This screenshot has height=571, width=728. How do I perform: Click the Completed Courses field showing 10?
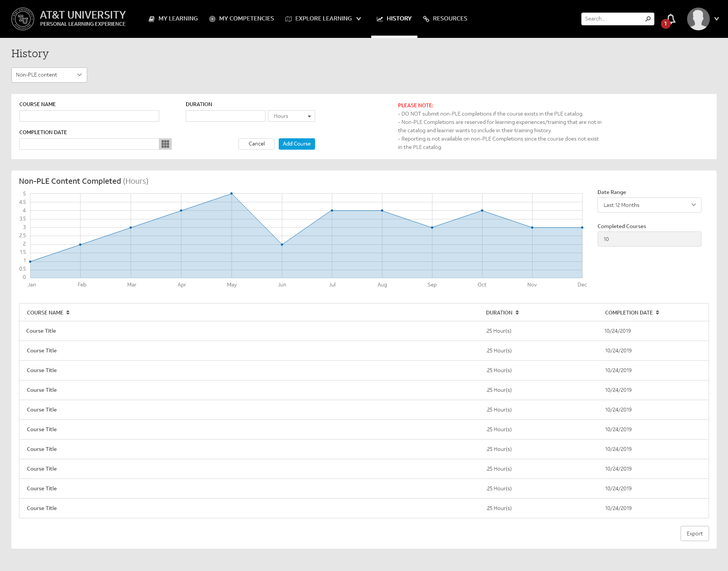pyautogui.click(x=650, y=239)
